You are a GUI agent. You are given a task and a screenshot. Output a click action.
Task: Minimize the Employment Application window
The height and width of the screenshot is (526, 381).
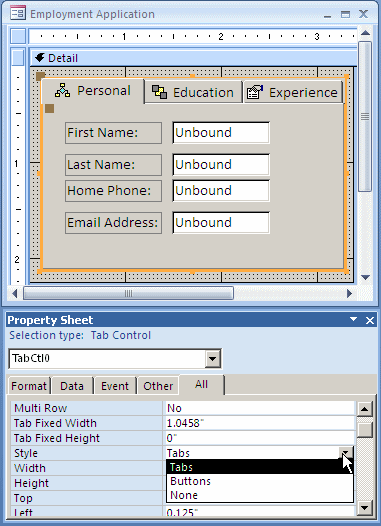328,15
